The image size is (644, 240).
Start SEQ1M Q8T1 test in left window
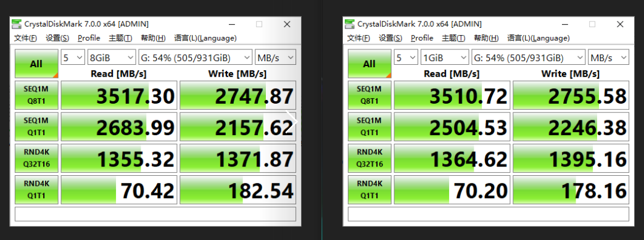click(36, 95)
